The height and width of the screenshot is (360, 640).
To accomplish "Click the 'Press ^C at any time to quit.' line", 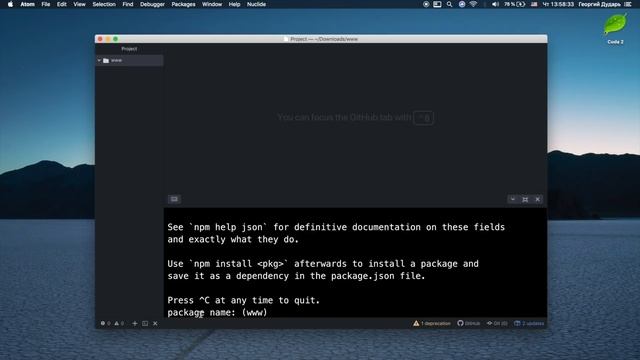I will pyautogui.click(x=244, y=300).
